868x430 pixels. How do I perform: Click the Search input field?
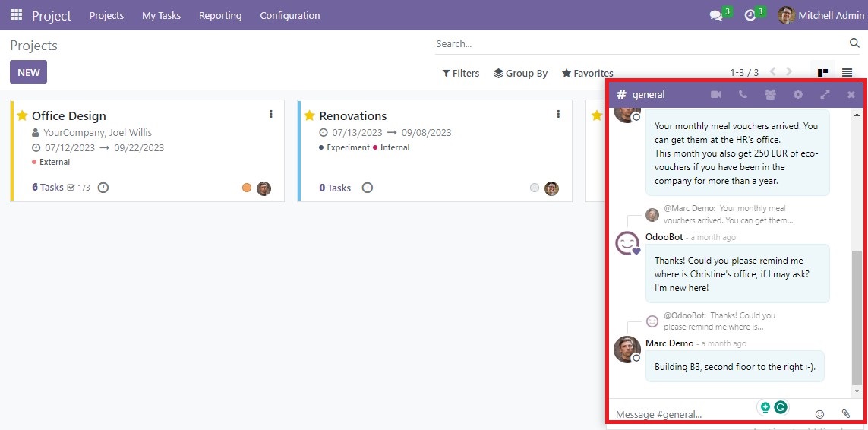pyautogui.click(x=640, y=43)
